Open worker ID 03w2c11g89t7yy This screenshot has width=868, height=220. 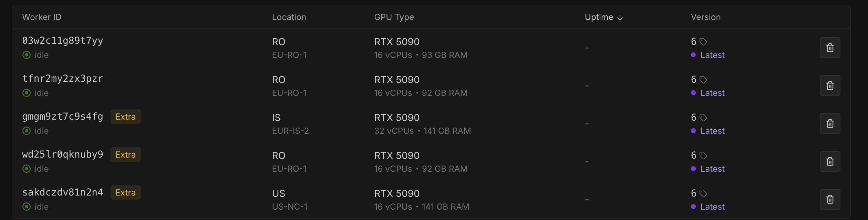[x=63, y=41]
